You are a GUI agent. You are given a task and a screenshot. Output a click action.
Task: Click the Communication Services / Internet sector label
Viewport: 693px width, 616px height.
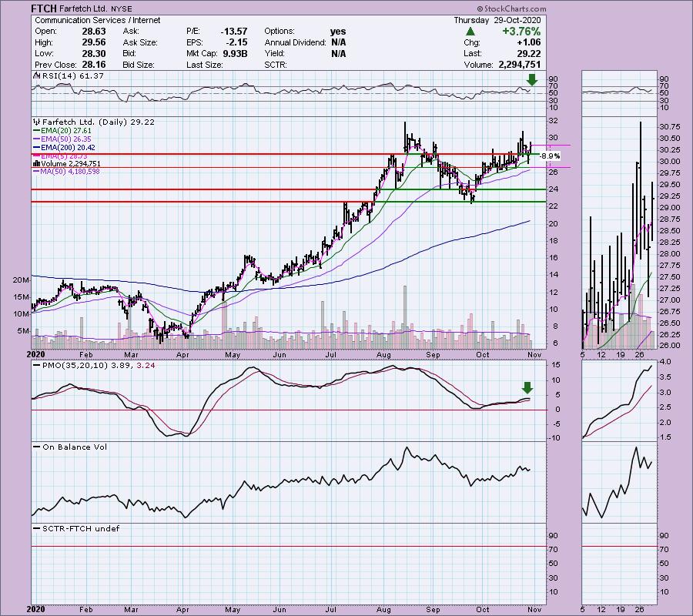97,20
